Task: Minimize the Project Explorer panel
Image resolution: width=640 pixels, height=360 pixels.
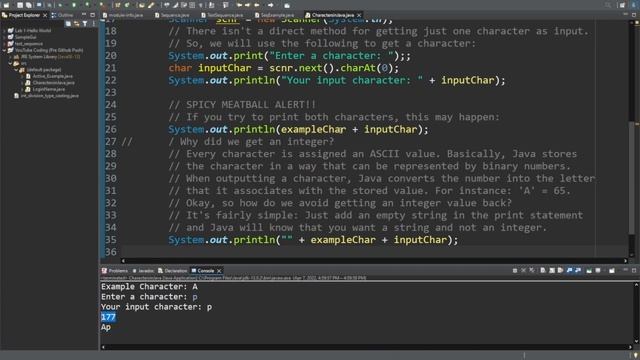Action: (84, 15)
